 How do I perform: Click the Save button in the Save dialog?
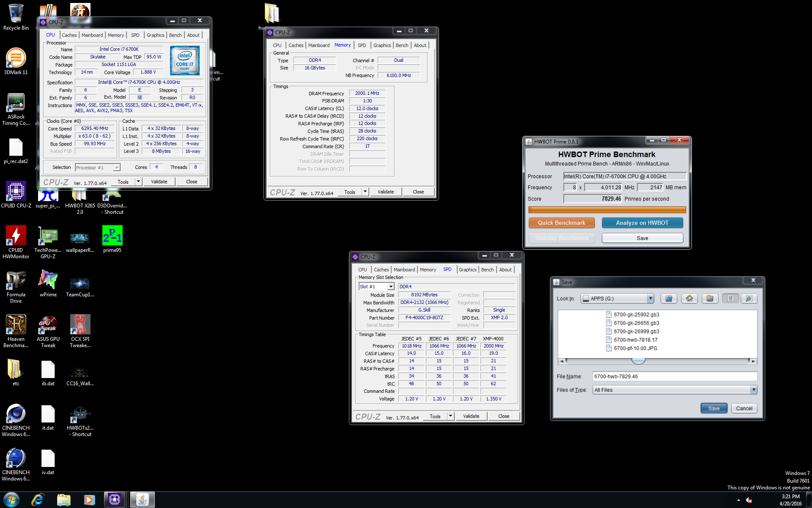click(x=714, y=408)
